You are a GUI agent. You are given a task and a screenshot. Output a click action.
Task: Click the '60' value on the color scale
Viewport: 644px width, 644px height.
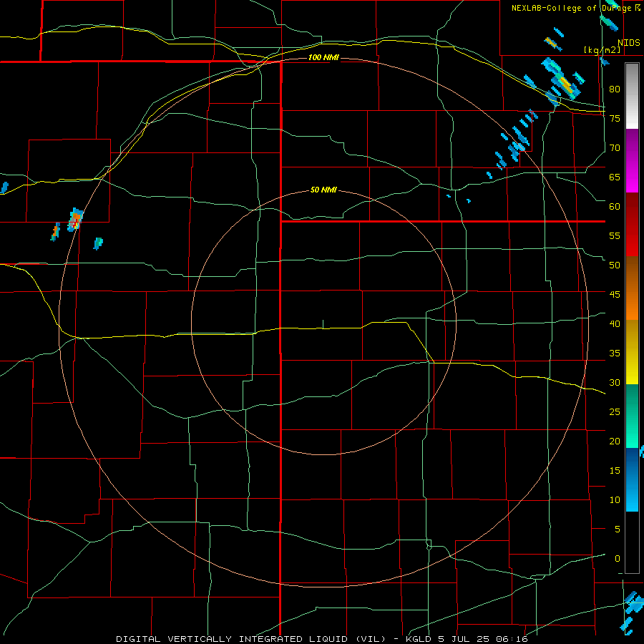click(x=615, y=207)
